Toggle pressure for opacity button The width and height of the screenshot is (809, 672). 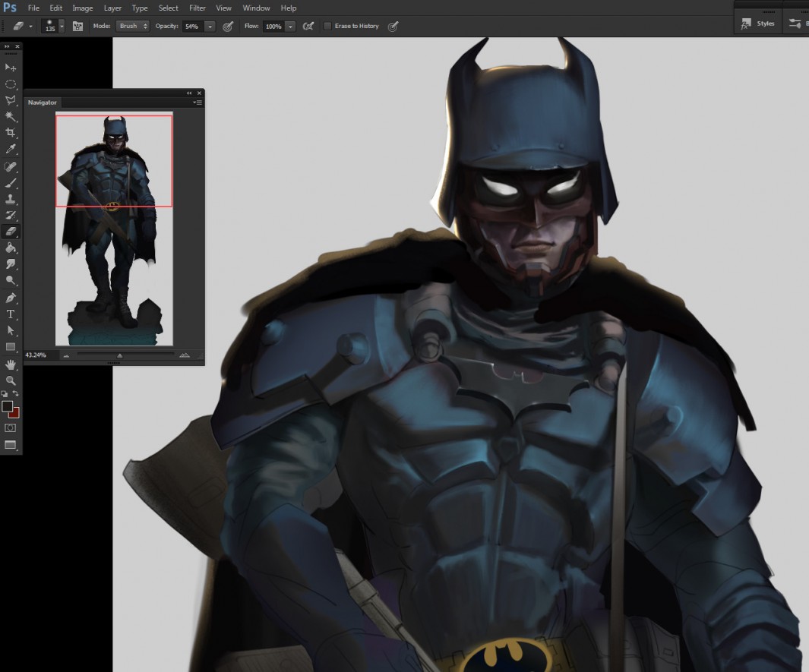pyautogui.click(x=228, y=27)
